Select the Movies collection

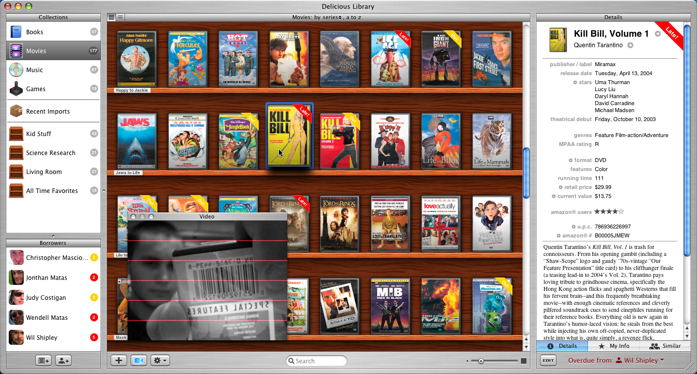pyautogui.click(x=53, y=51)
